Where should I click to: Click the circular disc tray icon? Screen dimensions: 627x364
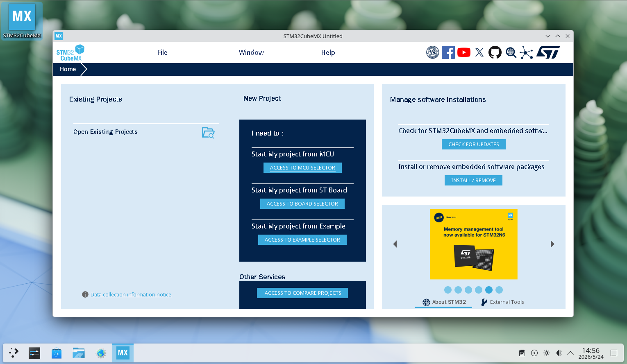534,353
